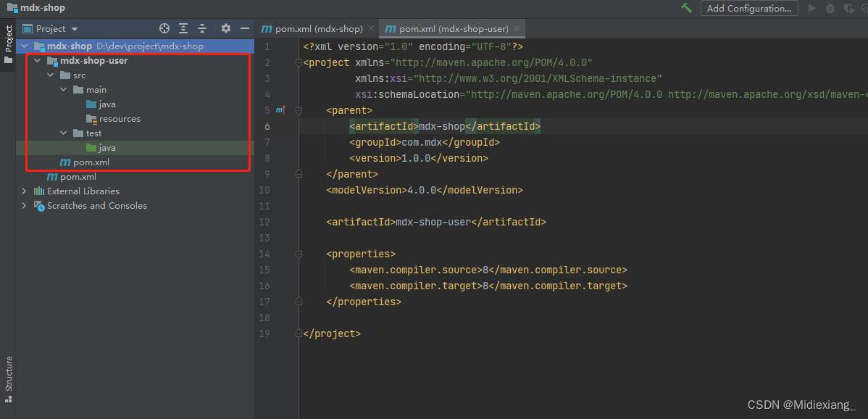Click Maven parent gutter icon on line 5
The image size is (868, 419).
coord(280,110)
